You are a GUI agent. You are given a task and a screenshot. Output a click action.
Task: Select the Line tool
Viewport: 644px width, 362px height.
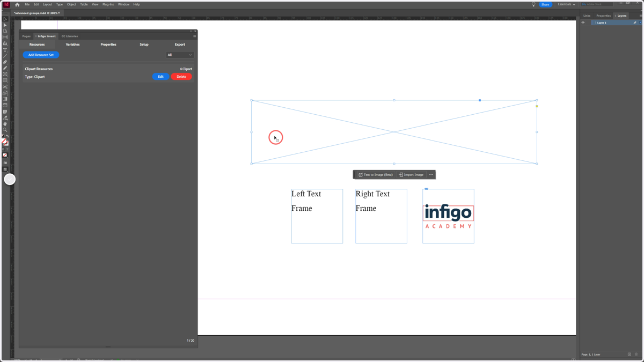[x=5, y=56]
